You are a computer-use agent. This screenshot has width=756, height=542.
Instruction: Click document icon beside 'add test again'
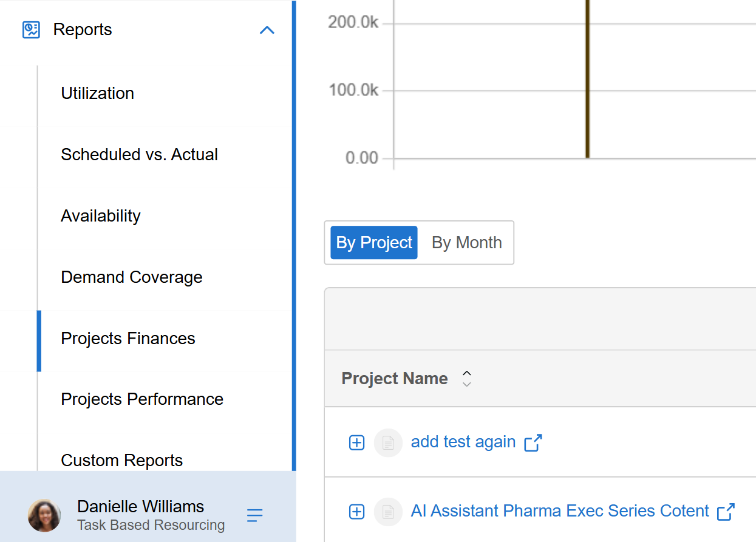click(x=388, y=442)
